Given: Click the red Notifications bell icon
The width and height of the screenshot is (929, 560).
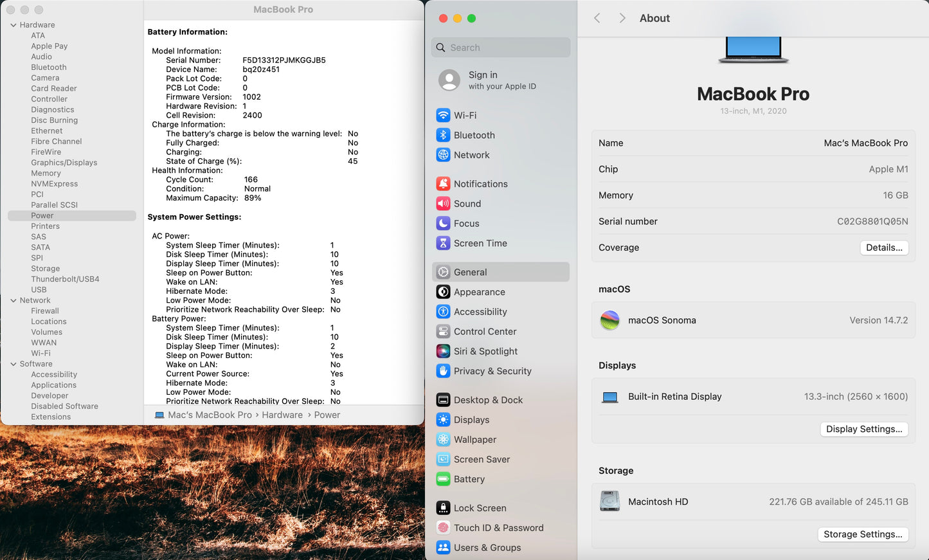Looking at the screenshot, I should point(443,184).
